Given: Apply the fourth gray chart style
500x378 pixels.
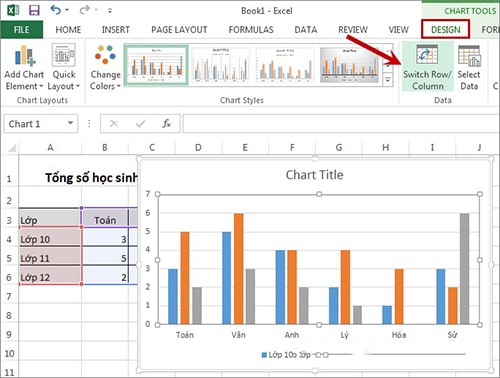Looking at the screenshot, I should tap(349, 65).
